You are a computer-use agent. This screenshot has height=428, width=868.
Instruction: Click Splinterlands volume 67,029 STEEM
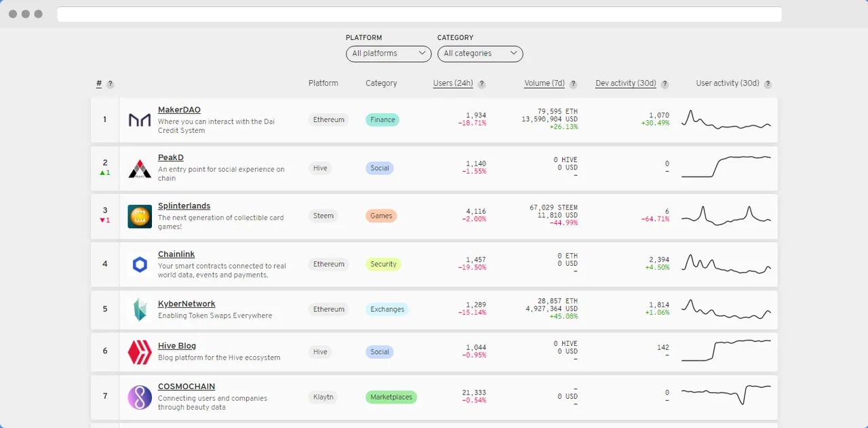[x=553, y=208]
